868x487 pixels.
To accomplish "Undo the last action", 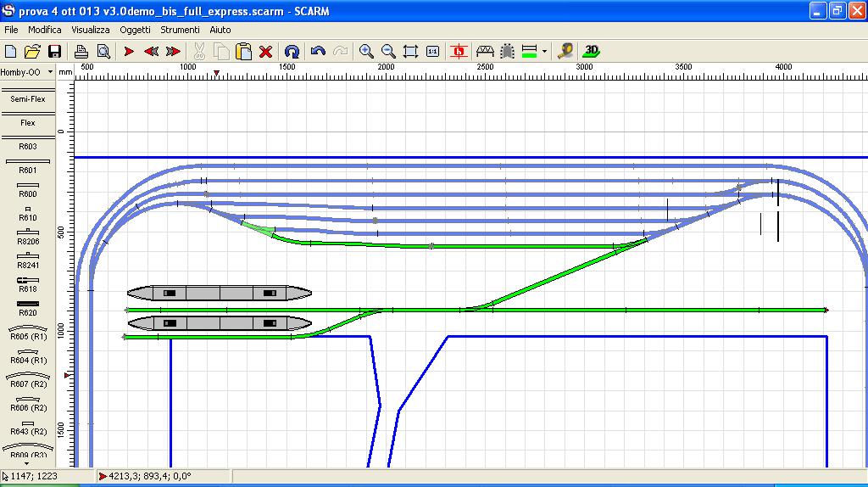I will click(x=318, y=52).
